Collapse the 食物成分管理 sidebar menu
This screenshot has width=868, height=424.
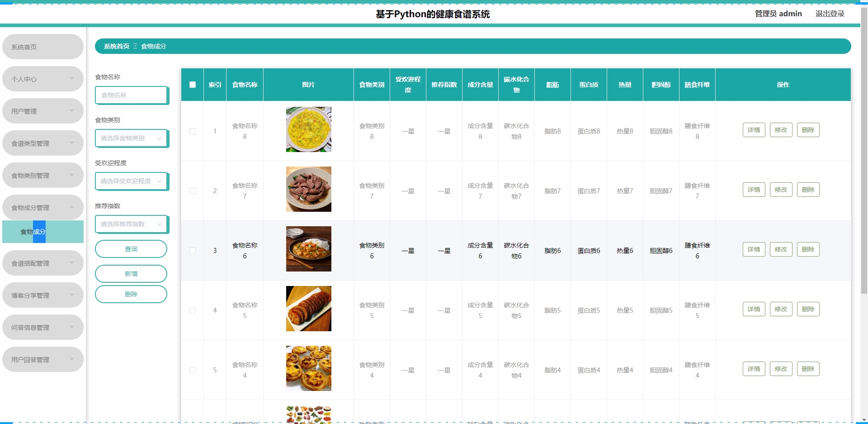coord(43,207)
